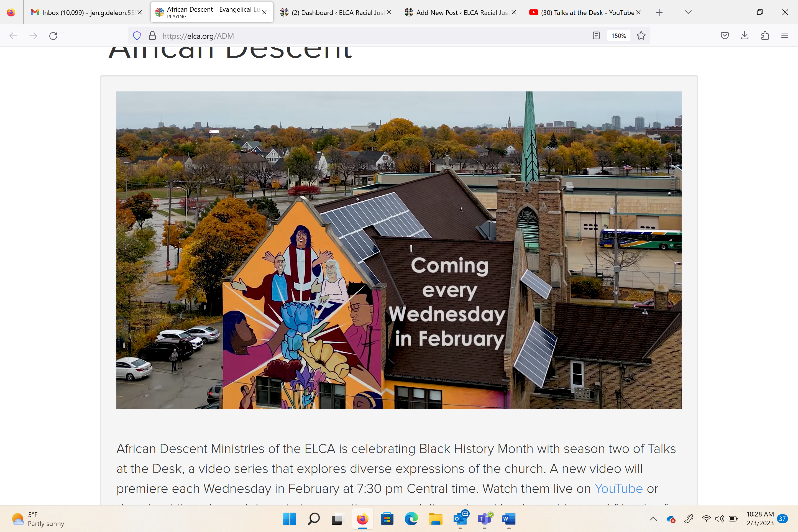The width and height of the screenshot is (798, 532).
Task: Open the volume control
Action: pyautogui.click(x=720, y=519)
